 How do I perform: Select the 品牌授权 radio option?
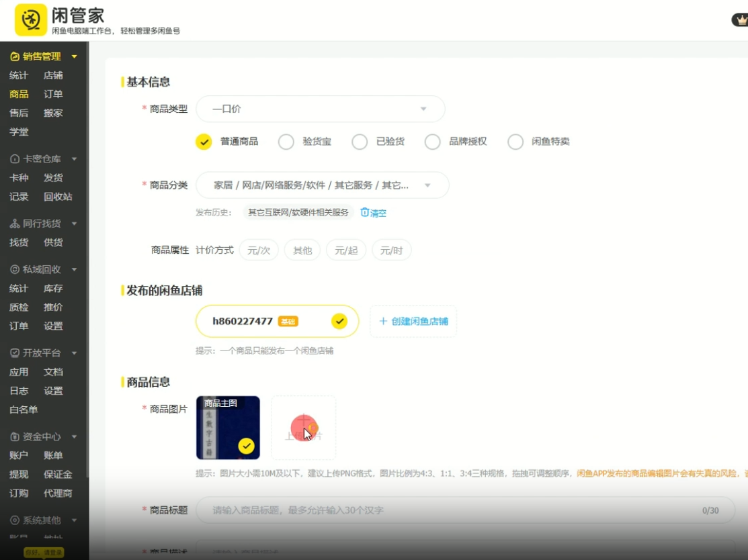tap(432, 142)
